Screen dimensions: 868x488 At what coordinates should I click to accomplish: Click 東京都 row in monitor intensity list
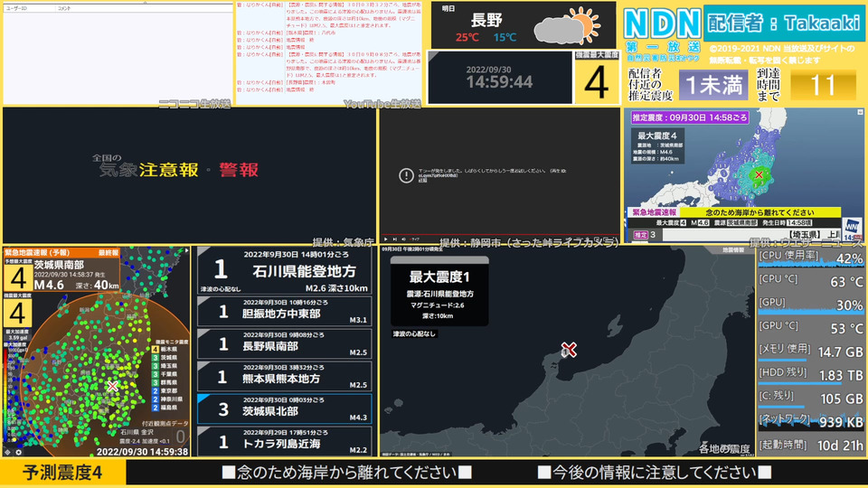coord(165,390)
